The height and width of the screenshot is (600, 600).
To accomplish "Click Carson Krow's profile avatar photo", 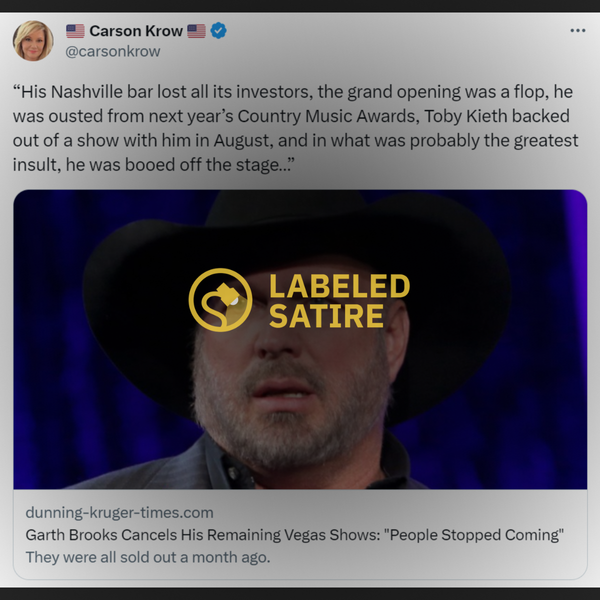I will [x=33, y=41].
